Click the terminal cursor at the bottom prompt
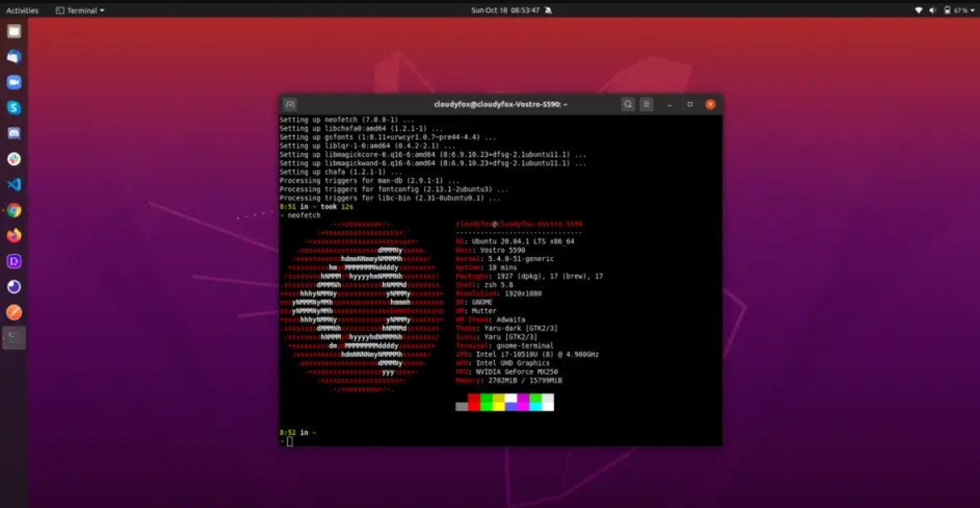 (290, 441)
